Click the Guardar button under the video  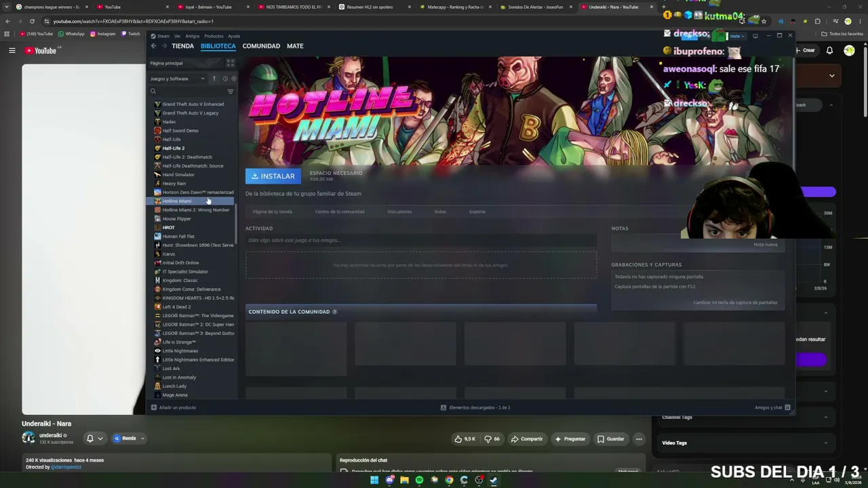610,439
